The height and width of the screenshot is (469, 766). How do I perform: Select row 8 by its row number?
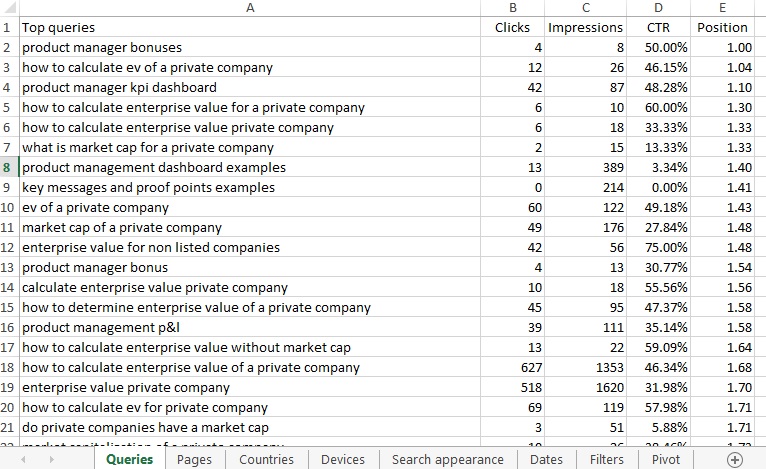8,167
